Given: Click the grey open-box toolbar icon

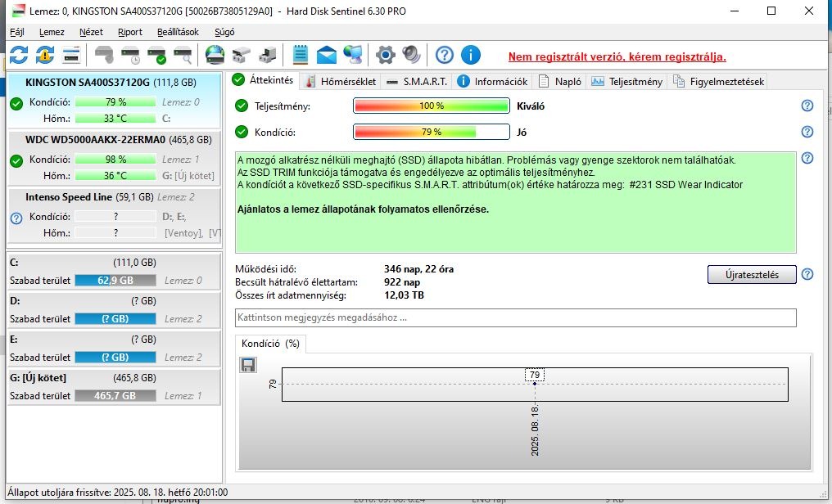Looking at the screenshot, I should 241,55.
